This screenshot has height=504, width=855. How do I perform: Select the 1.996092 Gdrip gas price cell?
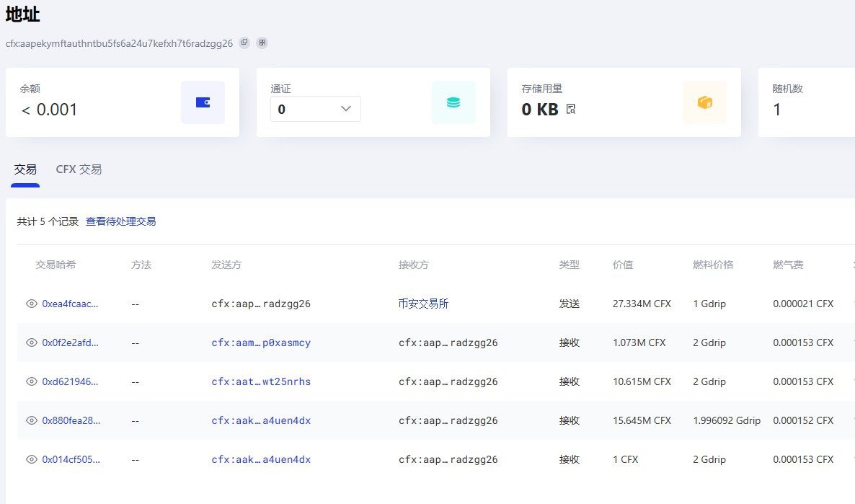click(727, 420)
